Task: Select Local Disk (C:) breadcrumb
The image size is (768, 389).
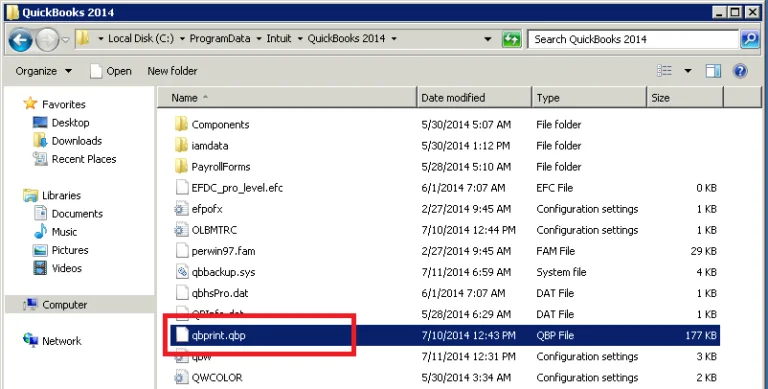Action: [x=141, y=39]
